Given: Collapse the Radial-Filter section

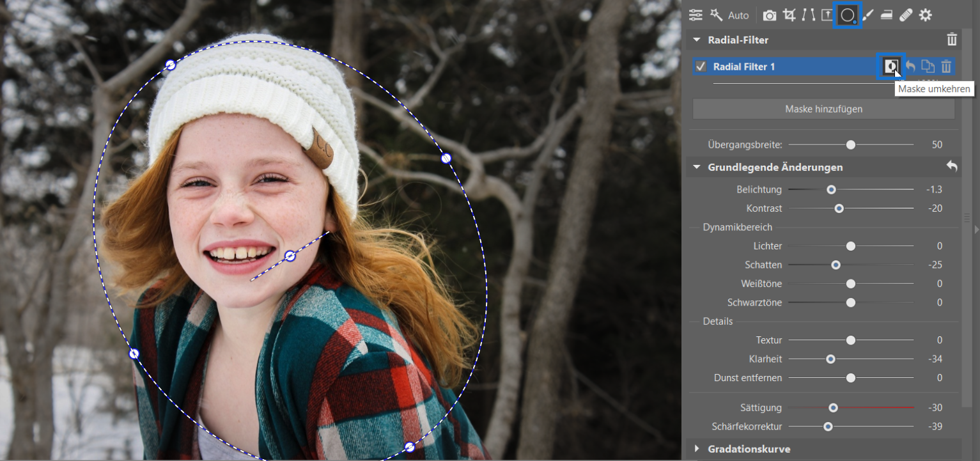Looking at the screenshot, I should tap(697, 40).
